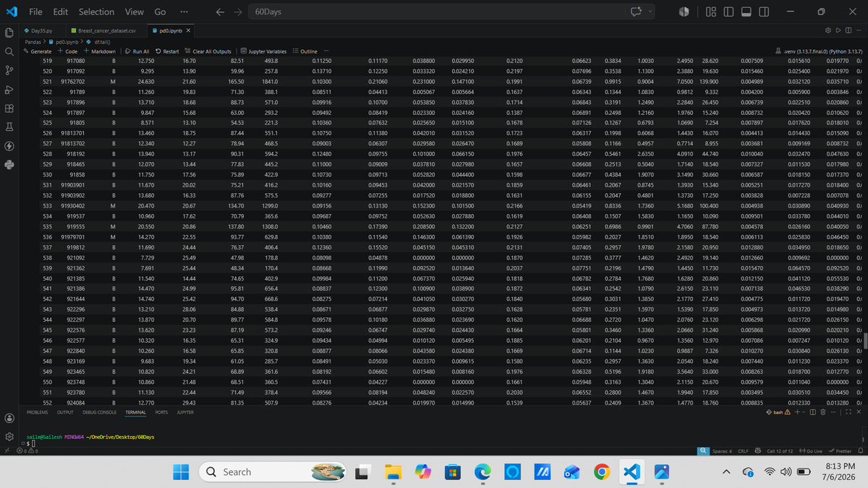Open the Search view in activity bar
The width and height of the screenshot is (868, 488).
click(9, 53)
